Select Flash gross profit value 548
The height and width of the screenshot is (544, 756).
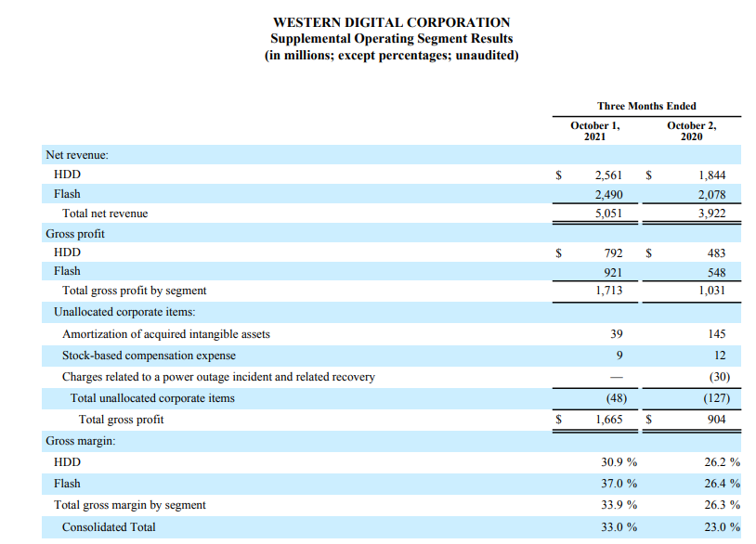point(716,272)
